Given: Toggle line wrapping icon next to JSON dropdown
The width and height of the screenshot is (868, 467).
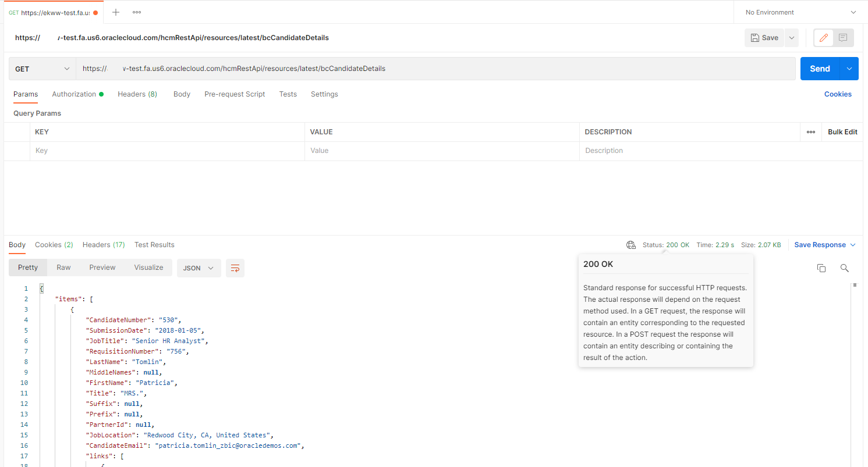Looking at the screenshot, I should (x=235, y=268).
